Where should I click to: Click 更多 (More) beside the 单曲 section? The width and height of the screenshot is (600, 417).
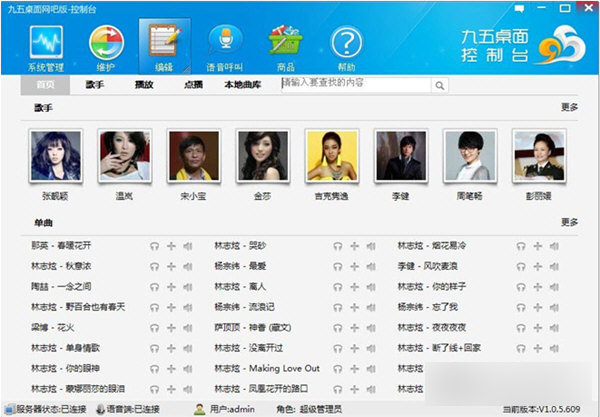pos(569,222)
